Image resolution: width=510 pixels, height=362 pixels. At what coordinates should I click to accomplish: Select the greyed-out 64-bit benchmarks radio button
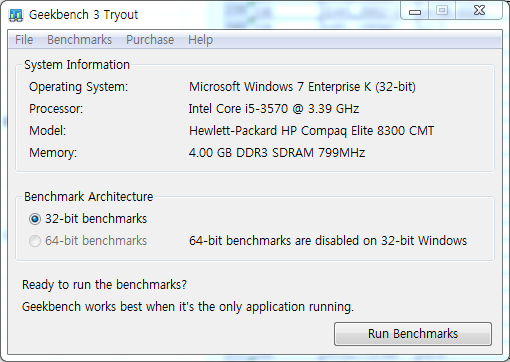tap(35, 241)
